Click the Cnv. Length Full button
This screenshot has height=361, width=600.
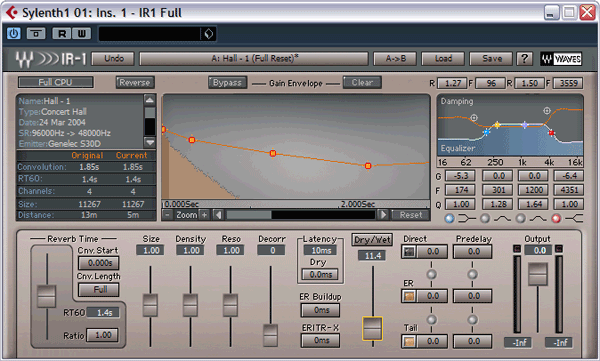99,289
